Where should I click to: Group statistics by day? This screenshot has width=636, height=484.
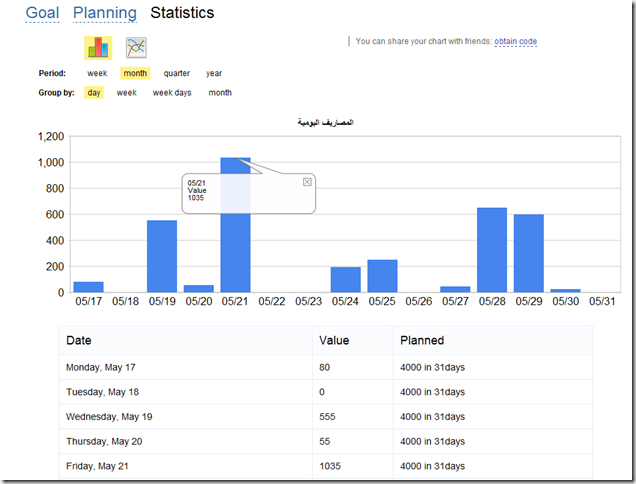coord(94,92)
